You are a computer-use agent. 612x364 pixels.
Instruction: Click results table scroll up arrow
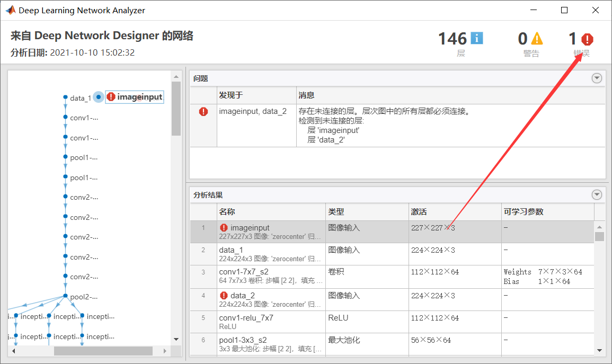[x=599, y=227]
